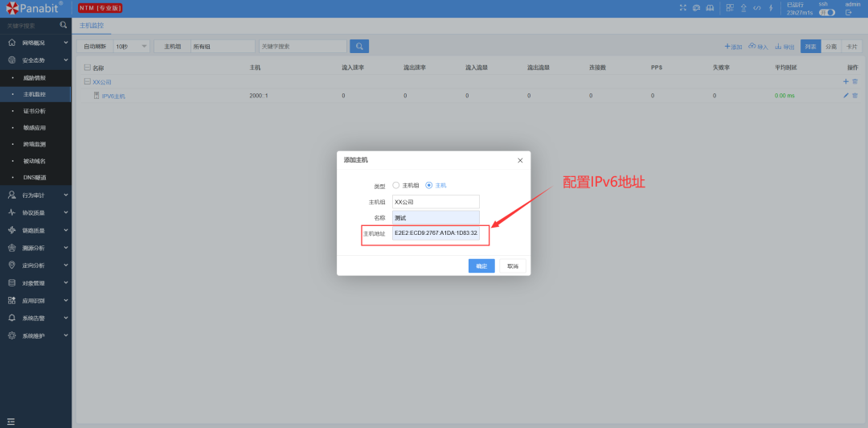Click the 应用识别 apps icon
The image size is (868, 428).
(11, 301)
